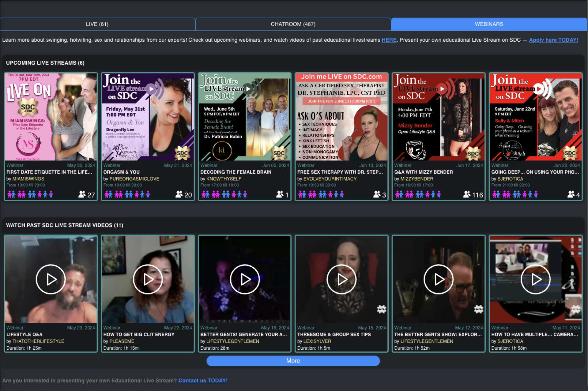Open LIFESTYLEGENTLEMEN profile under Better Gents Show
Screen dimensions: 588x391
pyautogui.click(x=427, y=341)
